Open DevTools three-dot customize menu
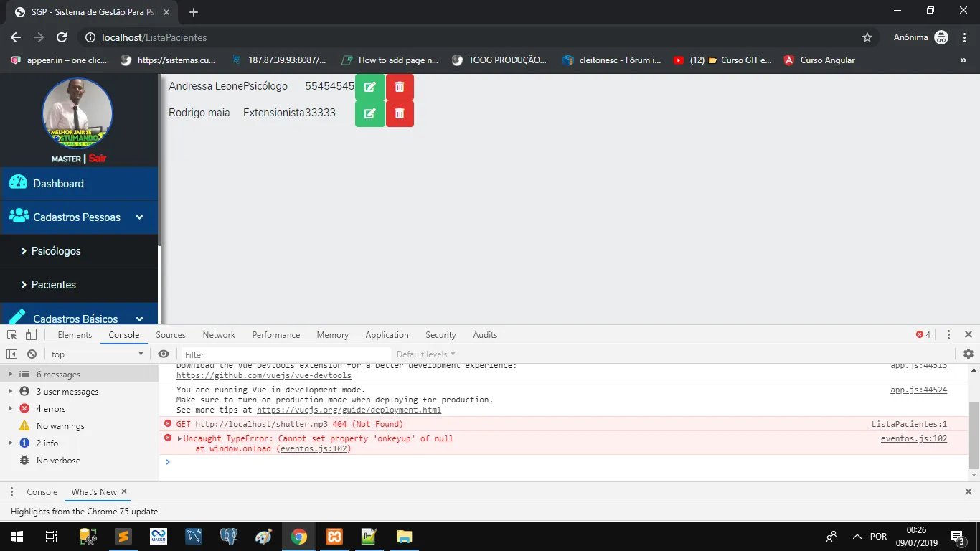The width and height of the screenshot is (980, 551). tap(948, 334)
